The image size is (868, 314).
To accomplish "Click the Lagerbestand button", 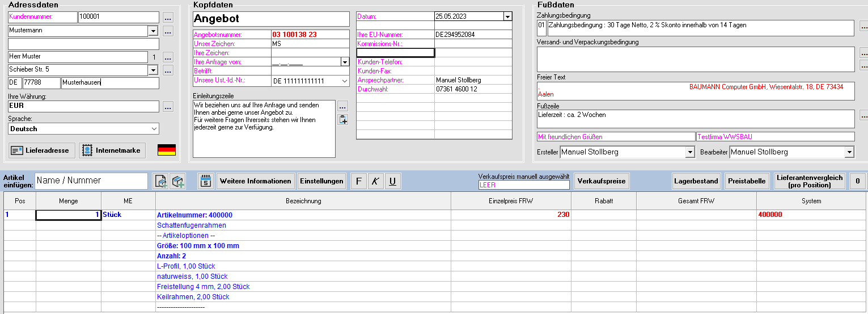I will (x=696, y=181).
